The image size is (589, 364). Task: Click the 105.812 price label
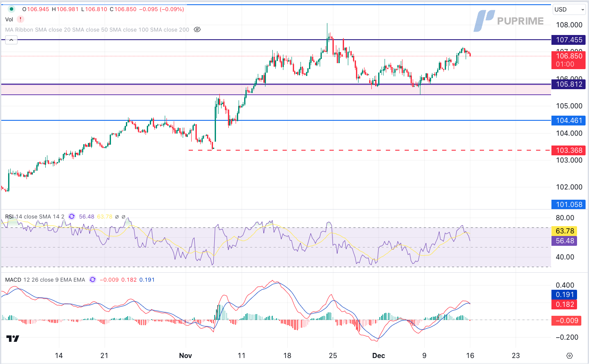click(569, 84)
